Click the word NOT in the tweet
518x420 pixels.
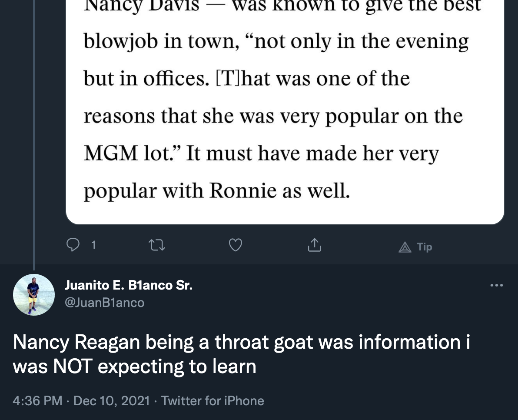[72, 367]
